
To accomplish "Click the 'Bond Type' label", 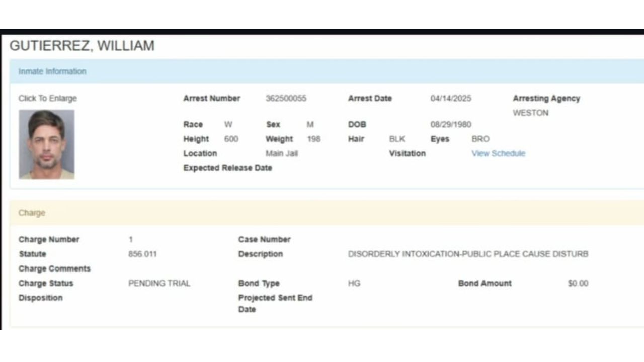I will click(259, 283).
